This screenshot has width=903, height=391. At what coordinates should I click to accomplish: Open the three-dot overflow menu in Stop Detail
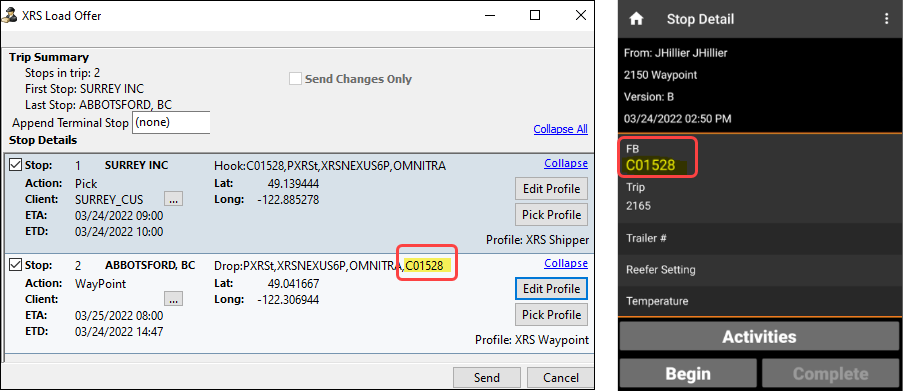(887, 19)
